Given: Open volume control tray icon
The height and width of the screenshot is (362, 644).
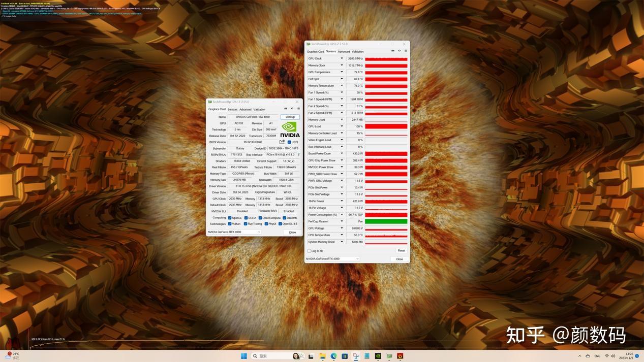Looking at the screenshot, I should (x=613, y=356).
